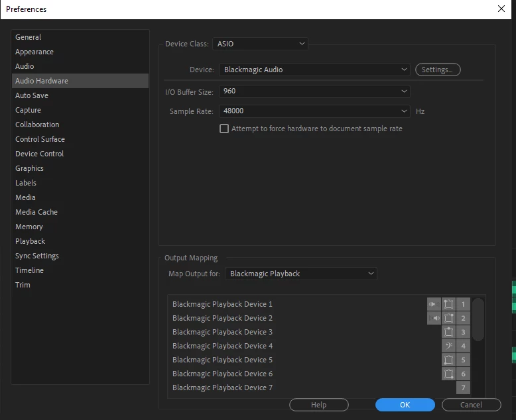Click channel number 1 box

tap(463, 304)
